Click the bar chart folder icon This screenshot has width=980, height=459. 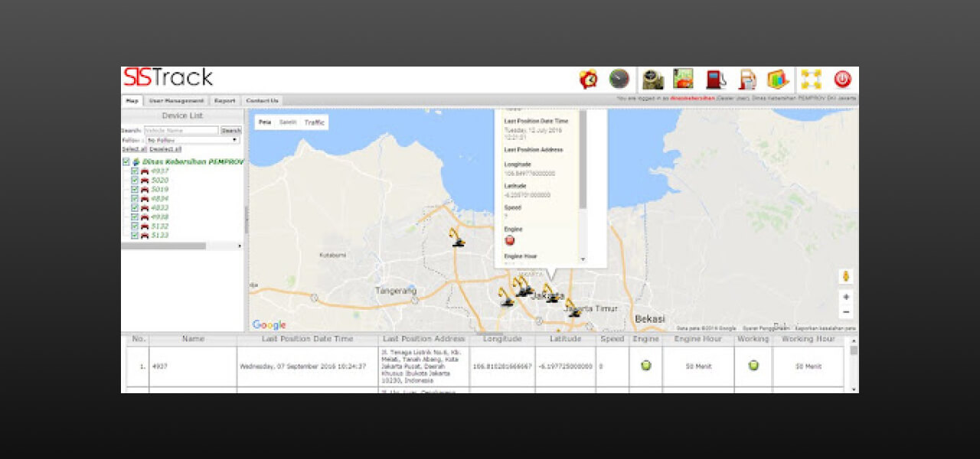coord(778,79)
